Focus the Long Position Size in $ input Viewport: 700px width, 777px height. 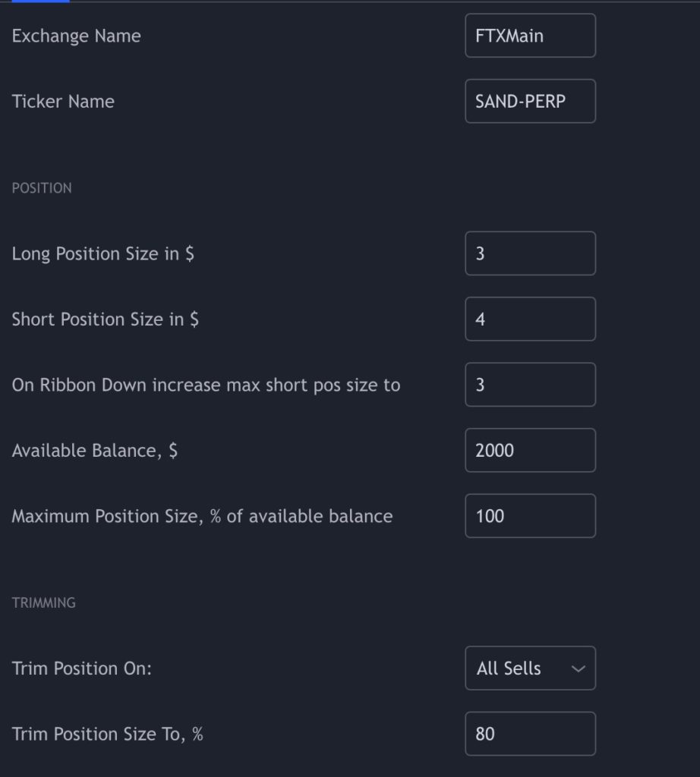pyautogui.click(x=530, y=253)
